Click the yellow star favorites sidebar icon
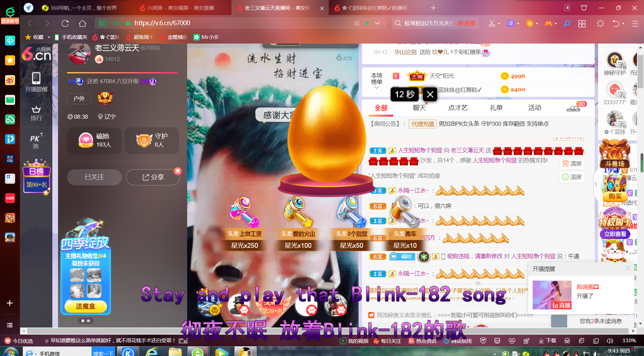This screenshot has width=644, height=356. click(x=10, y=60)
